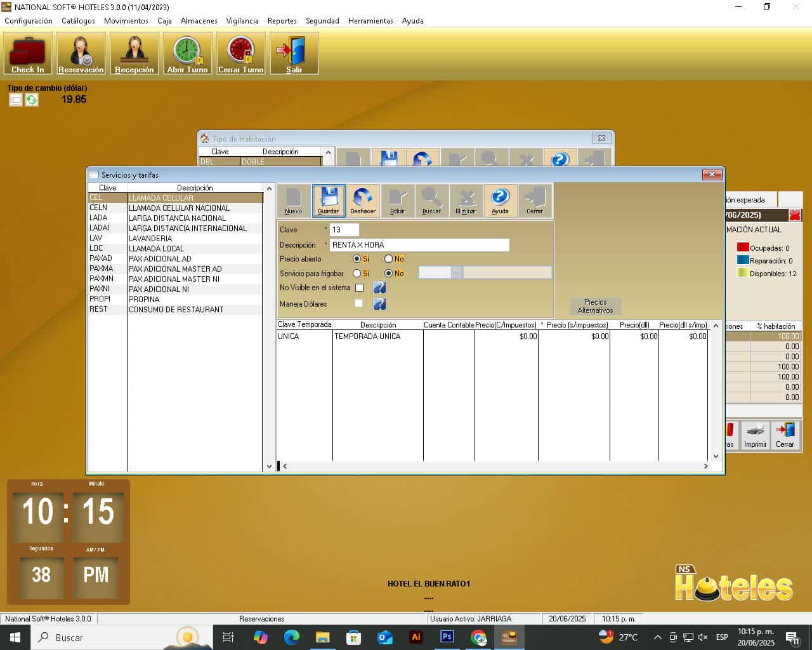The width and height of the screenshot is (812, 650).
Task: Click the Windows Start button
Action: [15, 637]
